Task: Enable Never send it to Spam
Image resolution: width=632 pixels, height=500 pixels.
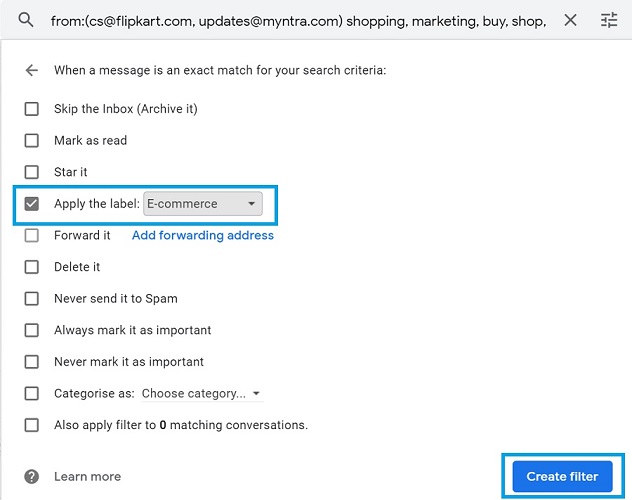Action: [31, 299]
